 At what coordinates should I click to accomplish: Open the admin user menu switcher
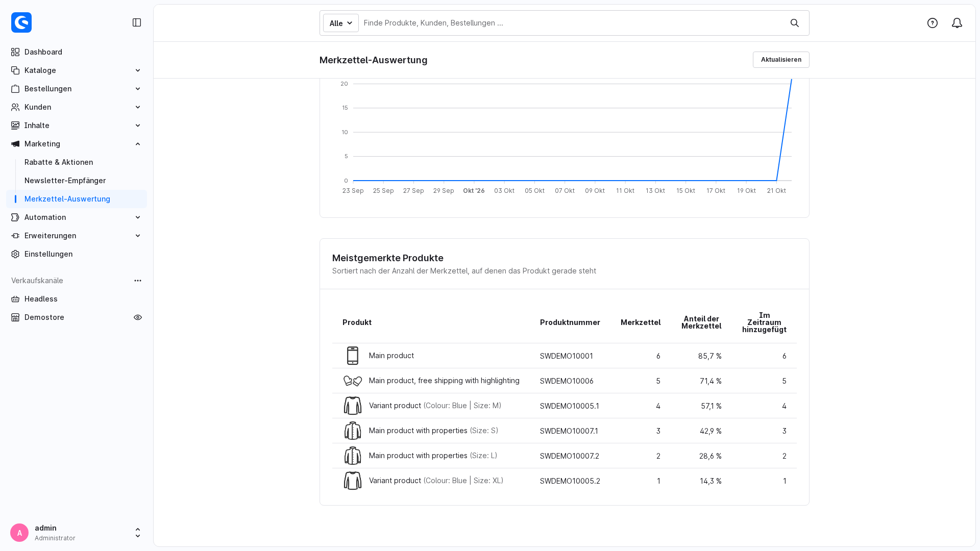pyautogui.click(x=138, y=533)
